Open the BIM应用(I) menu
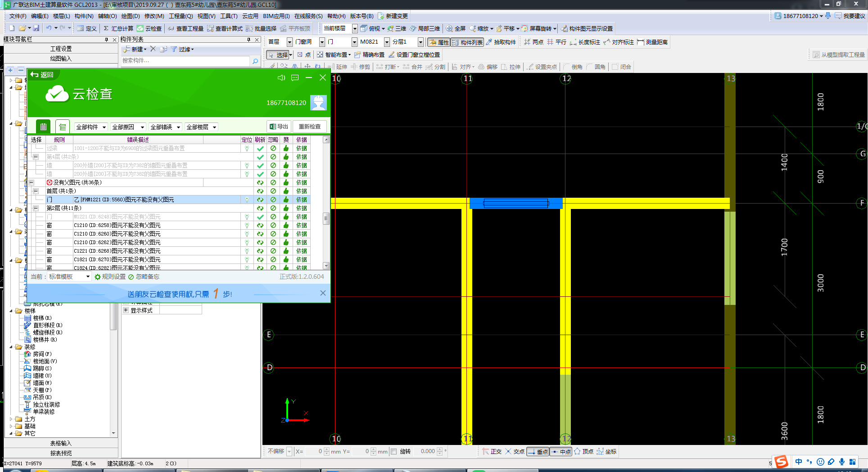 (276, 16)
